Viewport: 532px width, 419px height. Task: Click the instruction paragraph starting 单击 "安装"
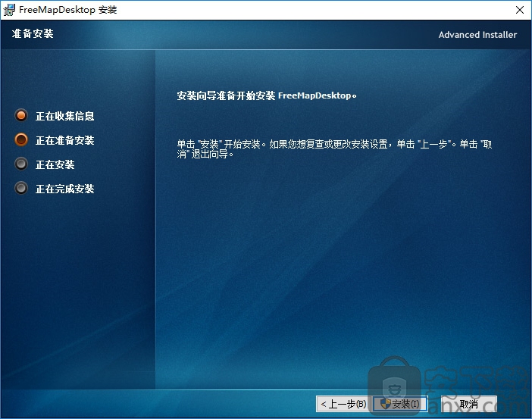pyautogui.click(x=334, y=149)
